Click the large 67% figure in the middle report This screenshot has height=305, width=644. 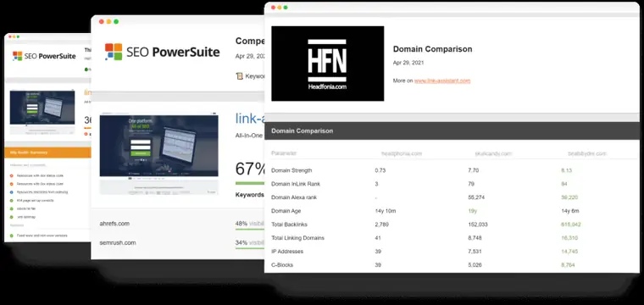pyautogui.click(x=251, y=169)
